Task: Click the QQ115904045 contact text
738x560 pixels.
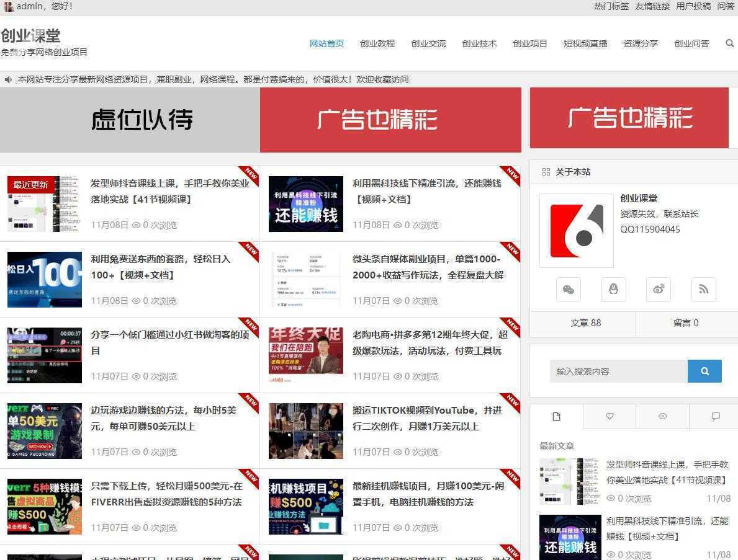Action: click(650, 229)
